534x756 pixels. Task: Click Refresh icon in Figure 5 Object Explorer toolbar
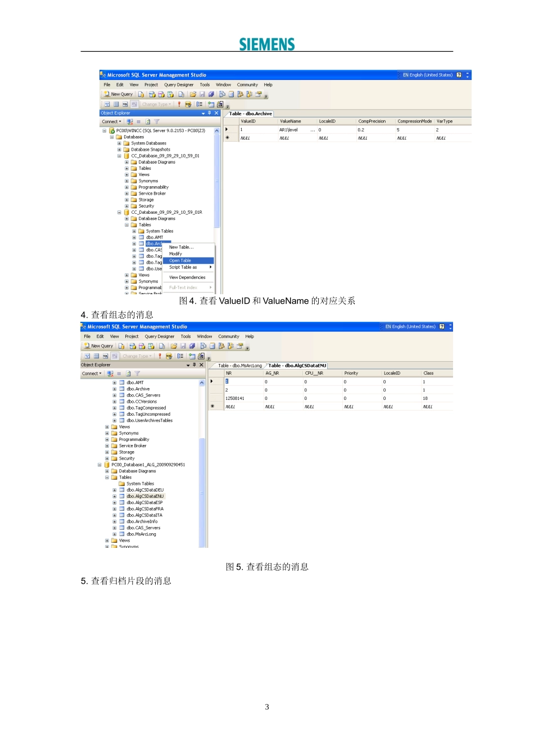[128, 373]
